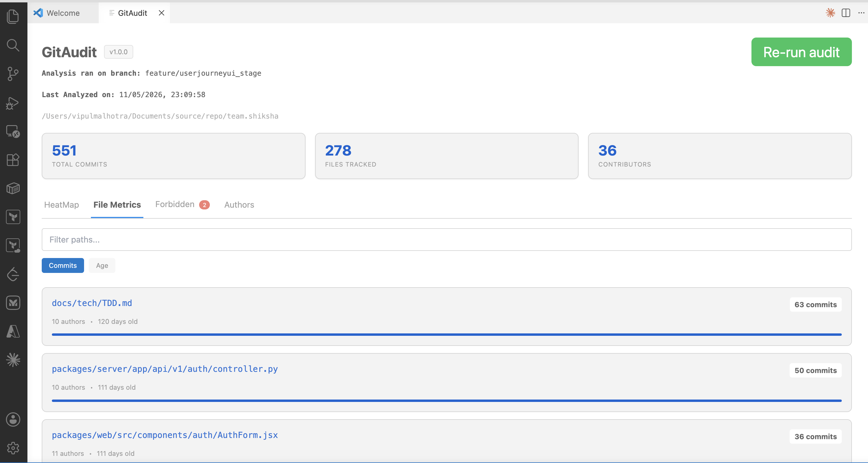Click '10 authors' under docs/tech/TDD.md
868x463 pixels.
click(68, 321)
